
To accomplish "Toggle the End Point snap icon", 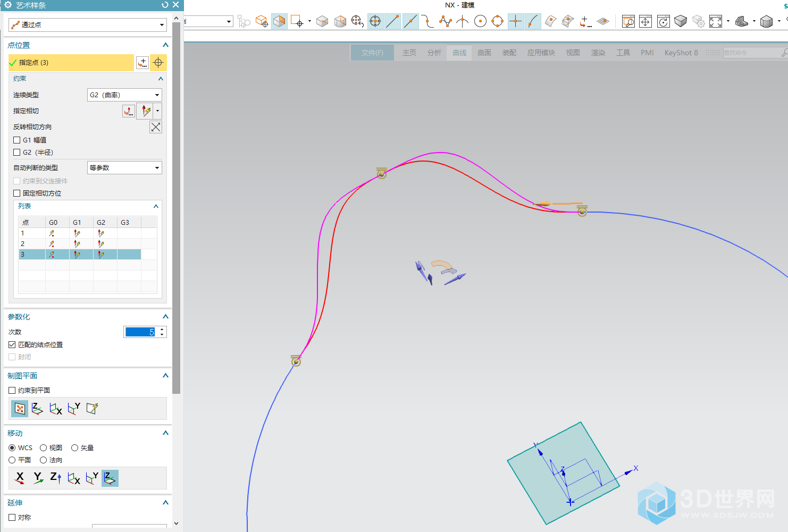I will click(392, 21).
